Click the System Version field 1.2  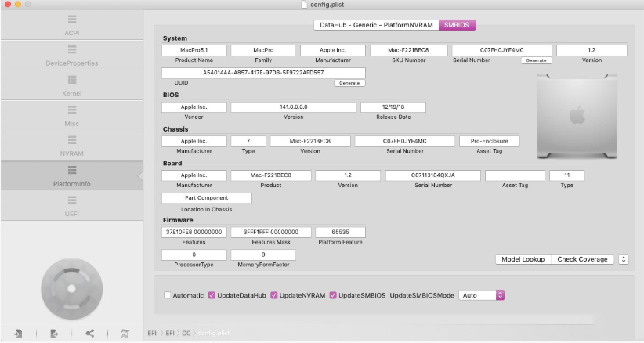tap(592, 50)
